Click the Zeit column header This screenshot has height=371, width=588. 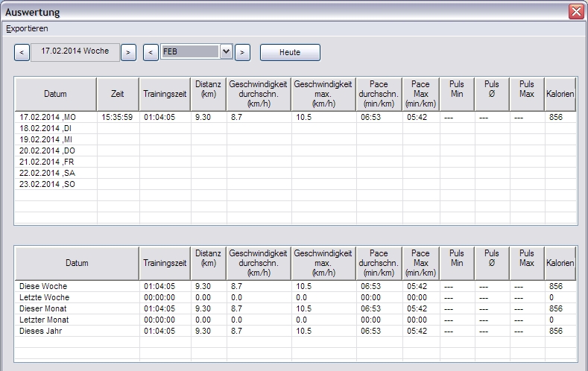point(118,95)
